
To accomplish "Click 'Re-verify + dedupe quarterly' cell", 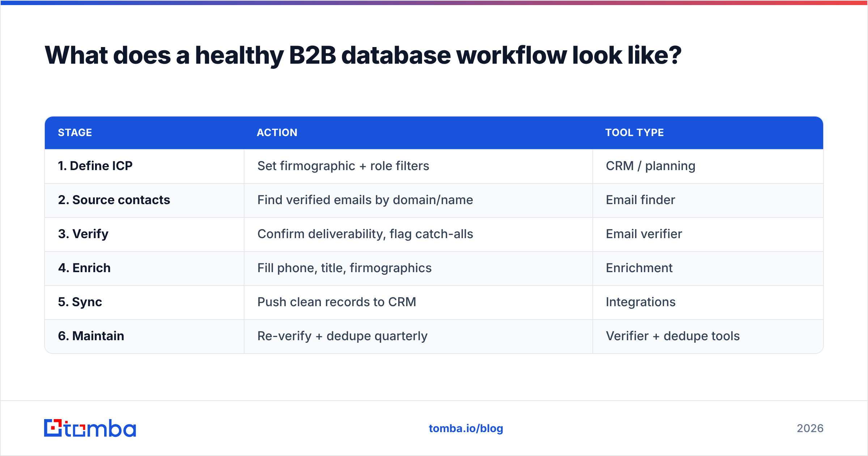I will [x=418, y=336].
